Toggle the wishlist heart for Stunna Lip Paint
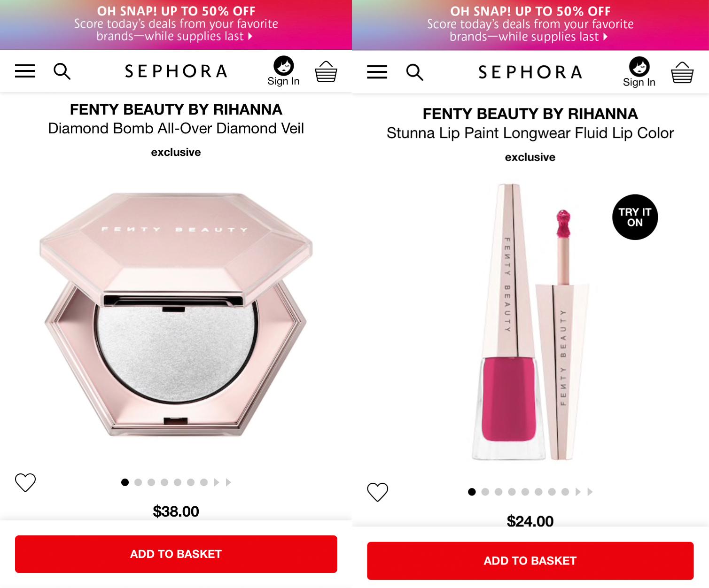The width and height of the screenshot is (709, 588). point(377,492)
